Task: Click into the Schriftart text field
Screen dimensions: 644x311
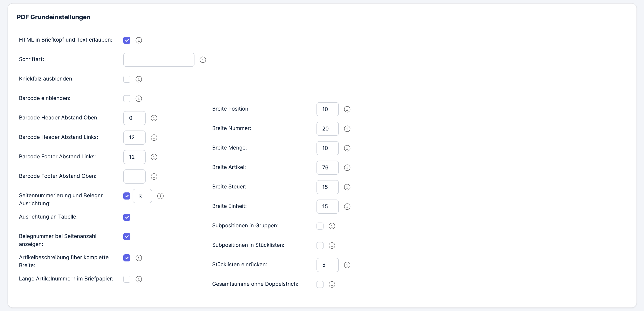Action: [x=159, y=60]
